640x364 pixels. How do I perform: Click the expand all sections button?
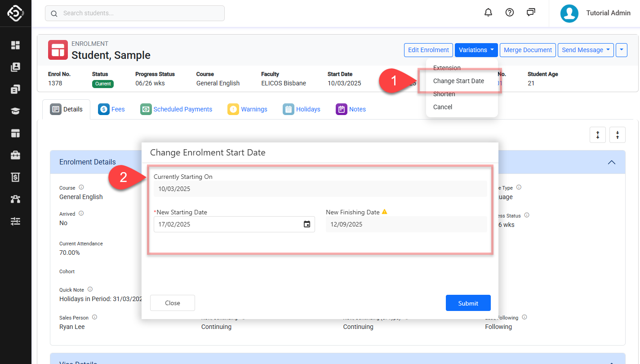coord(597,135)
